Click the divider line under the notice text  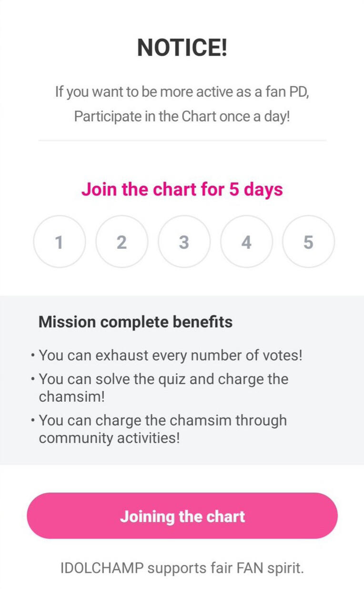point(182,141)
